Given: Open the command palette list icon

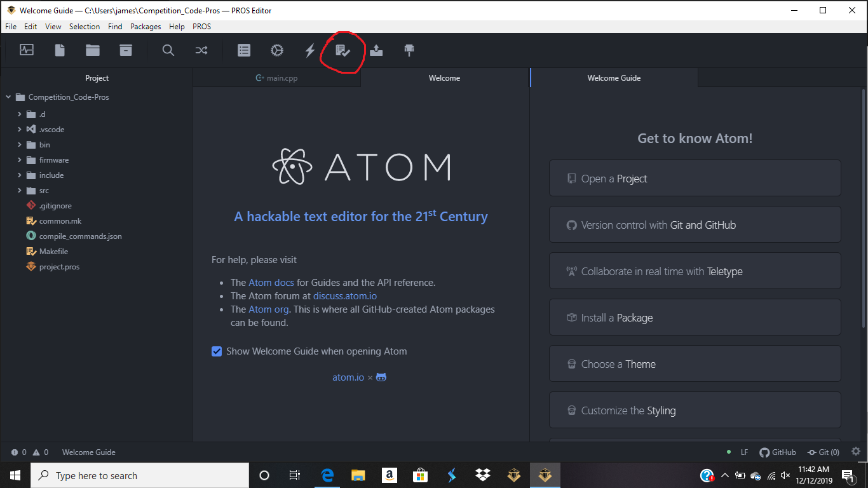Looking at the screenshot, I should click(x=244, y=50).
